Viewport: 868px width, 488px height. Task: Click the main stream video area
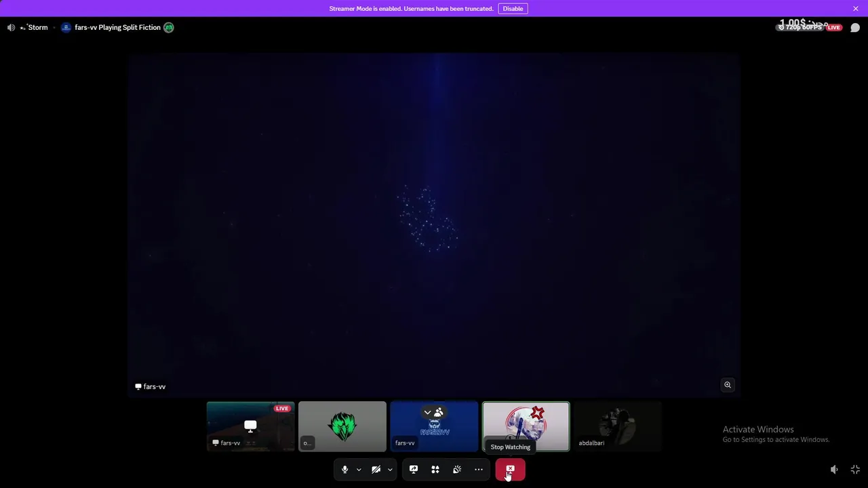pos(434,224)
